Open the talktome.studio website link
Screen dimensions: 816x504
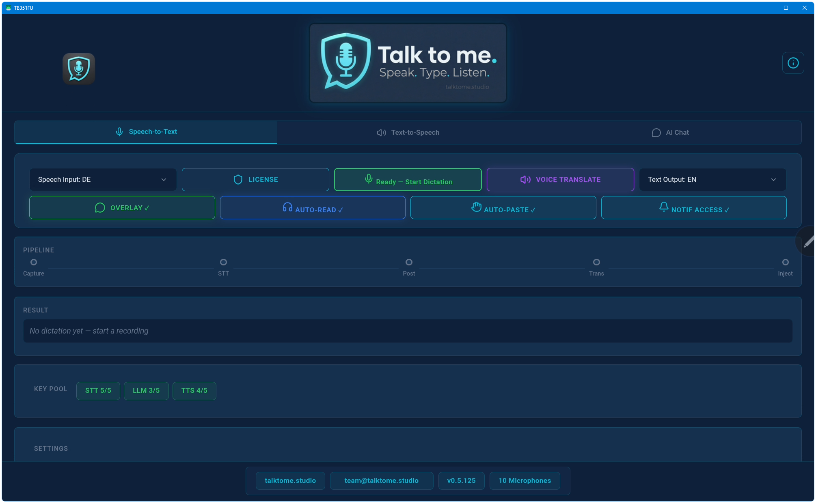tap(290, 480)
